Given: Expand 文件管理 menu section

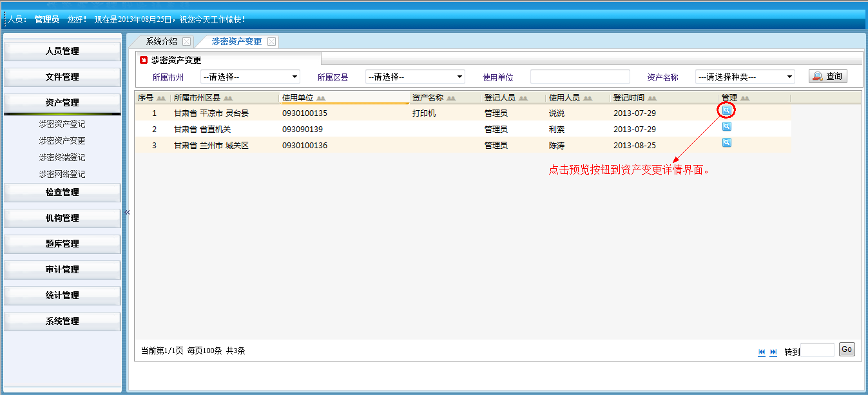Looking at the screenshot, I should (x=63, y=77).
